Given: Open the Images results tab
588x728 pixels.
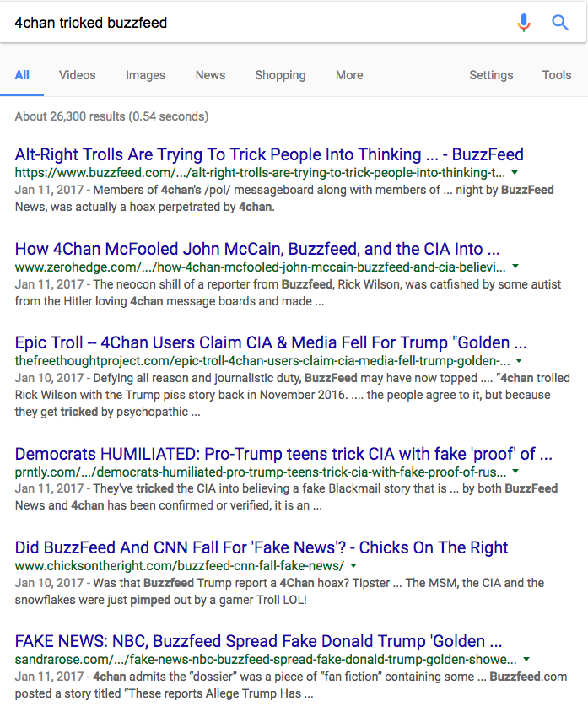Looking at the screenshot, I should tap(146, 75).
